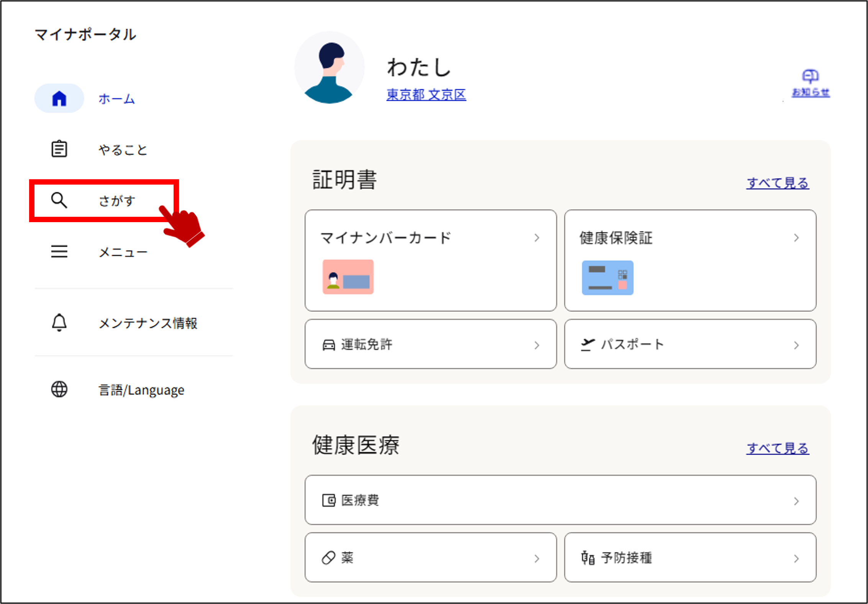Open the 健康保険証 card
Image resolution: width=868 pixels, height=604 pixels.
(690, 260)
